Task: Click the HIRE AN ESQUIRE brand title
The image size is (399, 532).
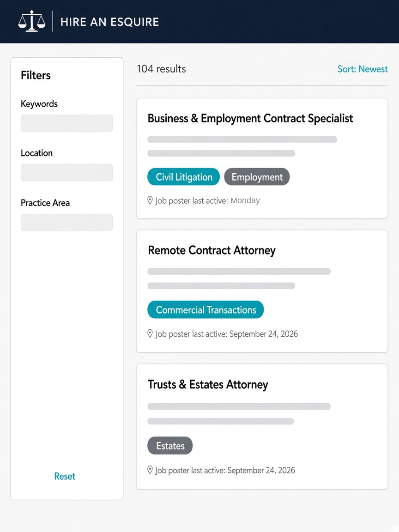Action: [109, 22]
